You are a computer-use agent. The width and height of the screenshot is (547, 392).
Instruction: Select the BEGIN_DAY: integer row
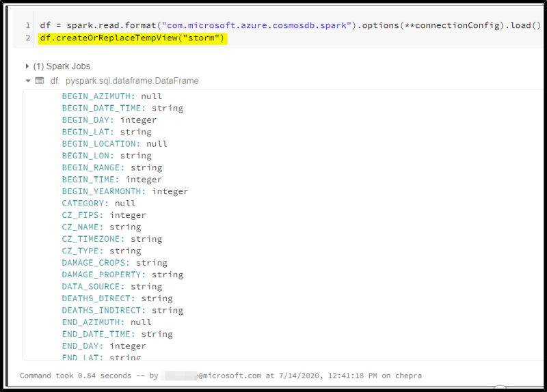(109, 120)
